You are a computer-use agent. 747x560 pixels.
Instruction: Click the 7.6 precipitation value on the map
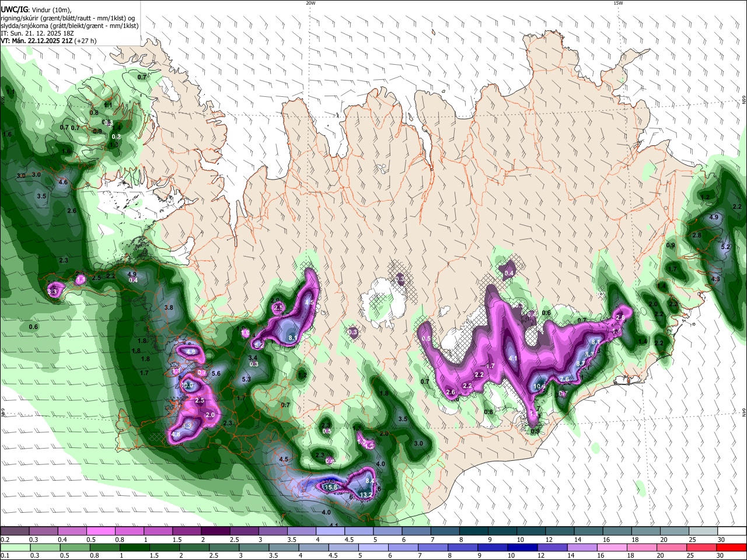564,379
